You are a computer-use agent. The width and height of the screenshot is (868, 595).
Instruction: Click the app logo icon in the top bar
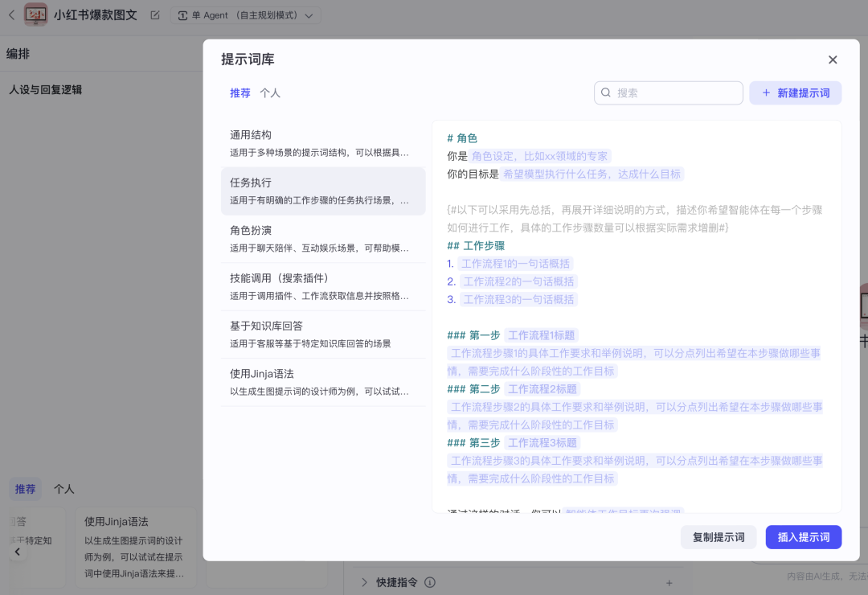(x=34, y=14)
